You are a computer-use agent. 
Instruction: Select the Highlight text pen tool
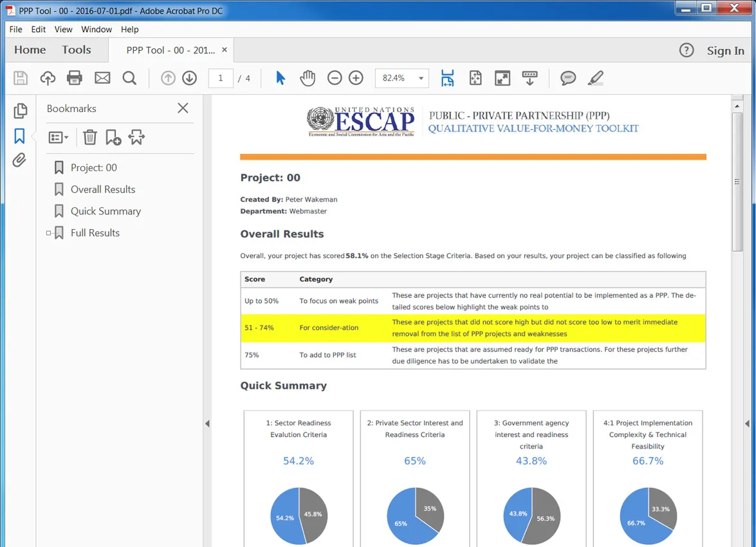(595, 78)
